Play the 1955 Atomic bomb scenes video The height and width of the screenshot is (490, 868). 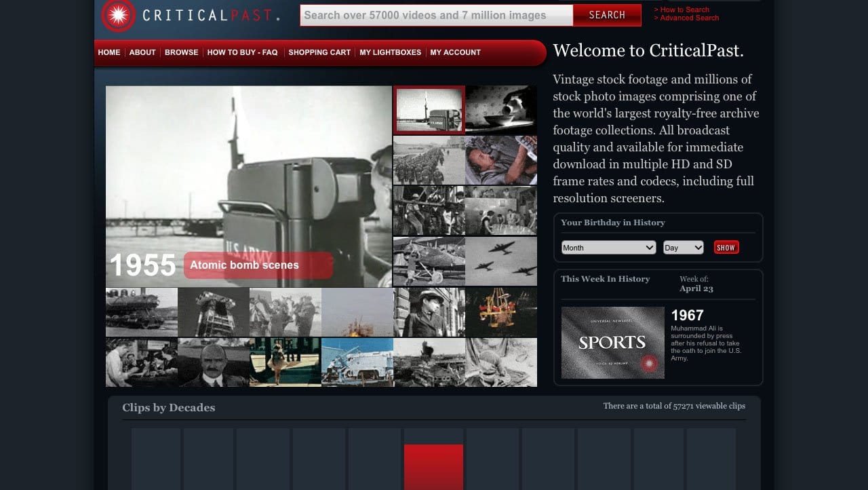tap(249, 187)
